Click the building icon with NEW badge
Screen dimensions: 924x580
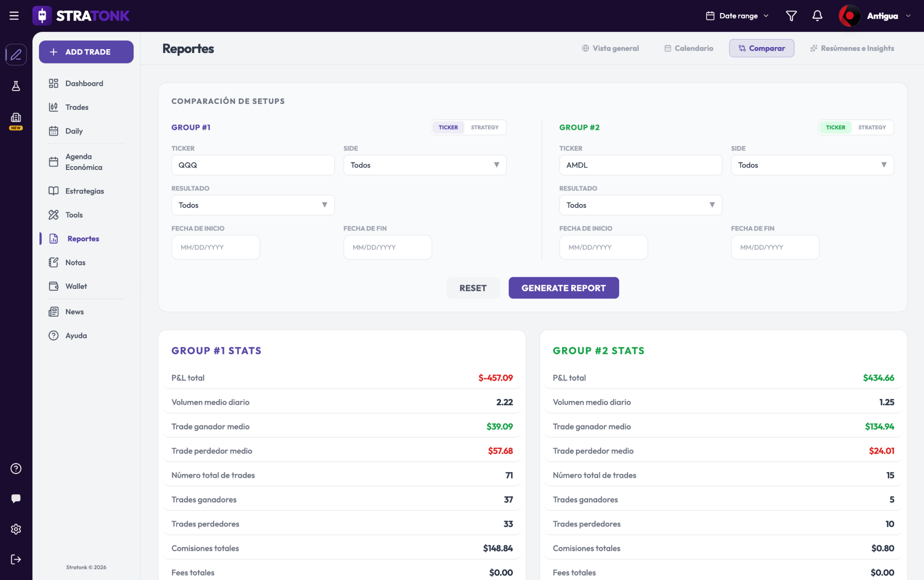pos(16,121)
